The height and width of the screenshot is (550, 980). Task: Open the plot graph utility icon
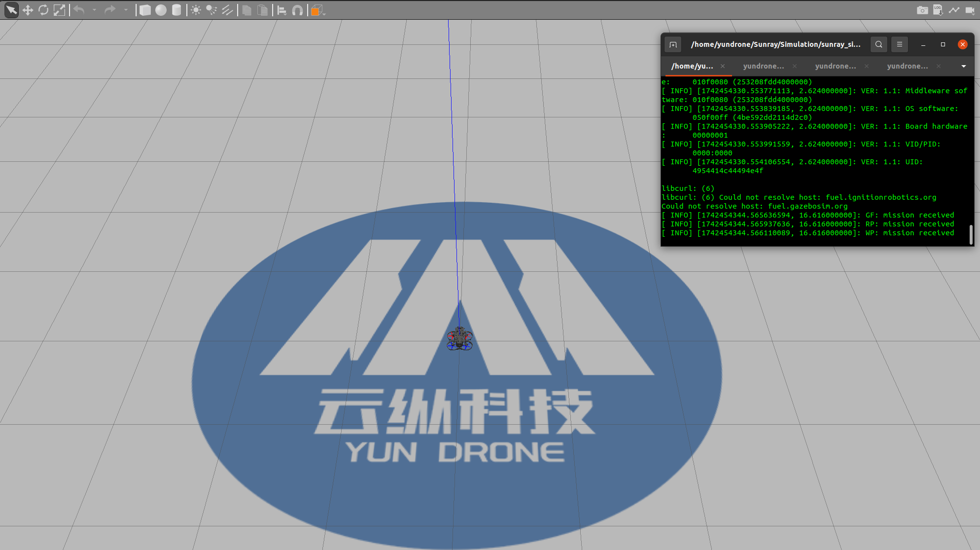click(x=954, y=10)
